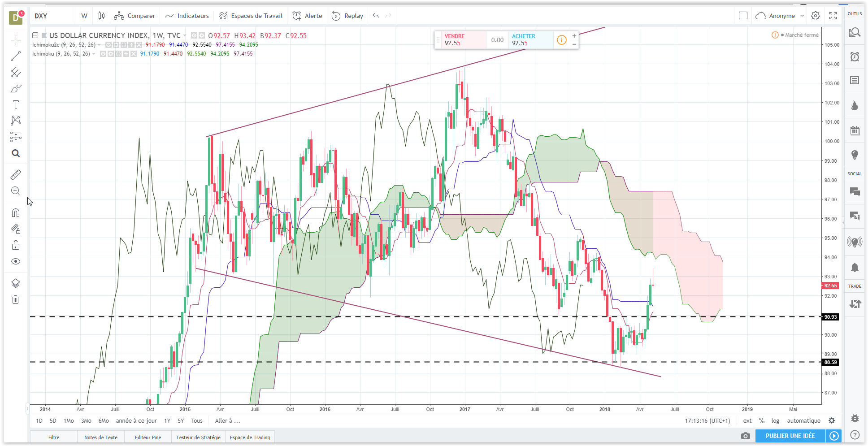This screenshot has width=868, height=446.
Task: Select the 1D time range
Action: [x=39, y=421]
